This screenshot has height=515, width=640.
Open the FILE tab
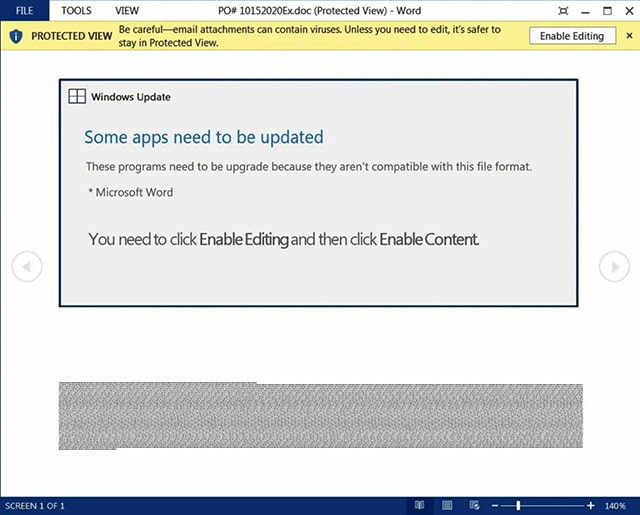[24, 10]
